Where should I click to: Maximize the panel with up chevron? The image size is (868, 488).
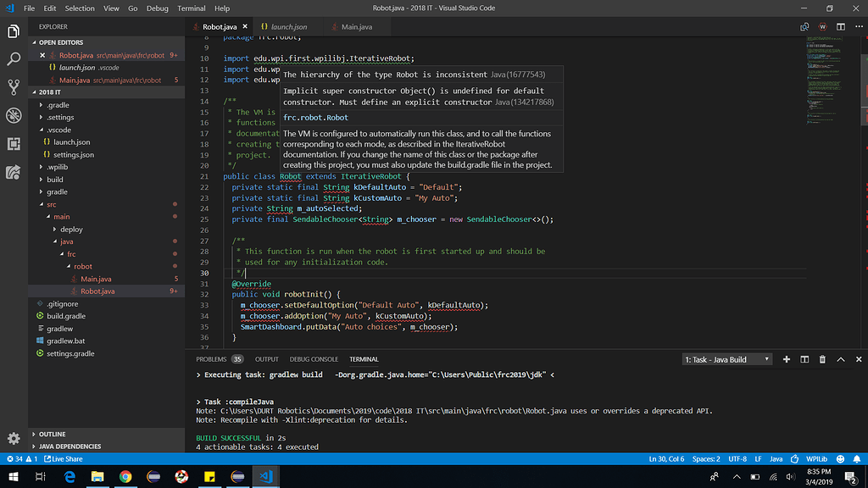pyautogui.click(x=840, y=359)
